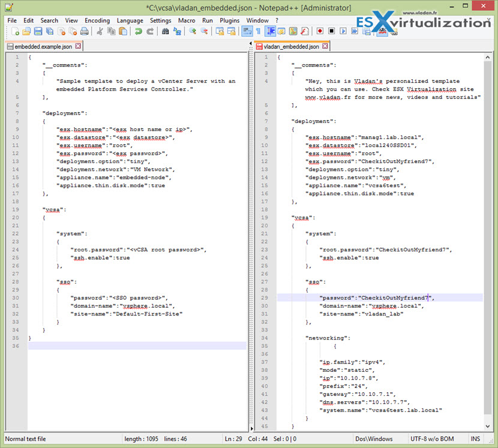Image resolution: width=498 pixels, height=448 pixels.
Task: Select the vladan_embedded.json tab
Action: 291,47
